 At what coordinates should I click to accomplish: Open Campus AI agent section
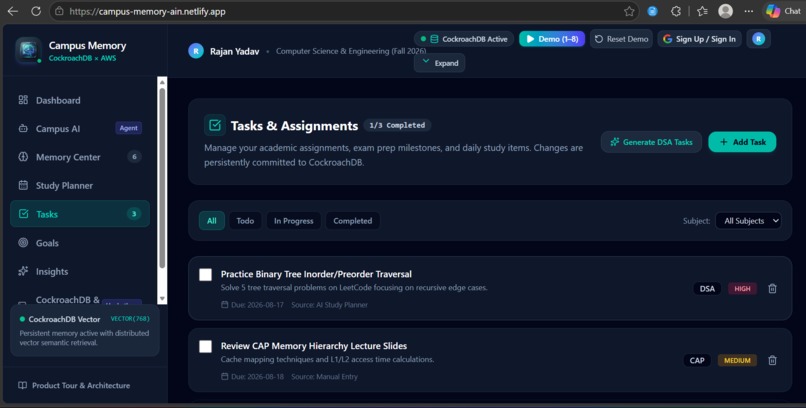click(x=80, y=128)
